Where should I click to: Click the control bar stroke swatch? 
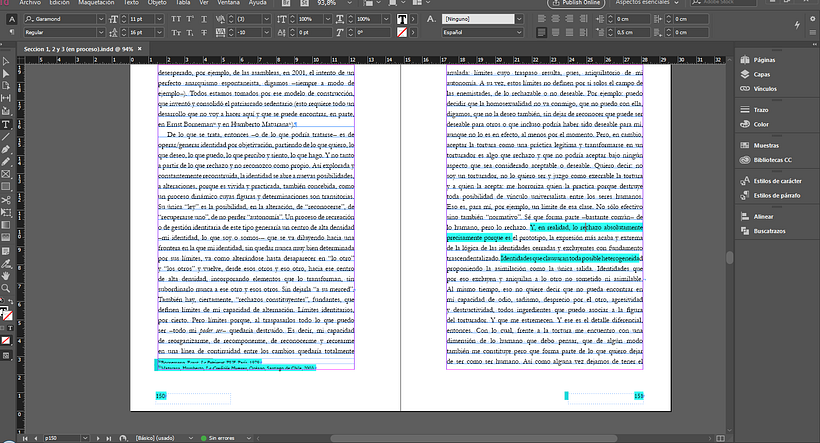(402, 32)
